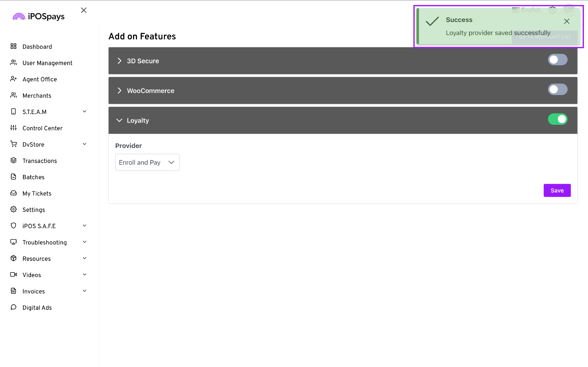Go to User Management
Screen dimensions: 588x367
(47, 63)
